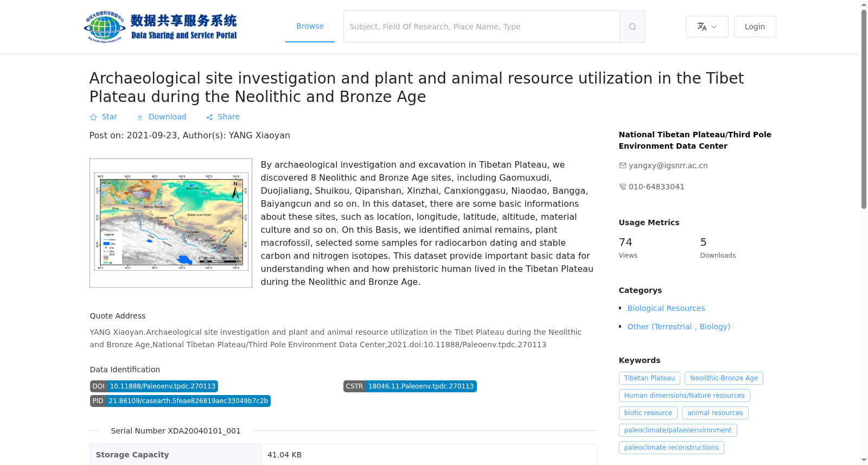The image size is (868, 465).
Task: Click the CSTR 18046.11.Paleoenv.tpdc.270113 badge
Action: click(410, 386)
